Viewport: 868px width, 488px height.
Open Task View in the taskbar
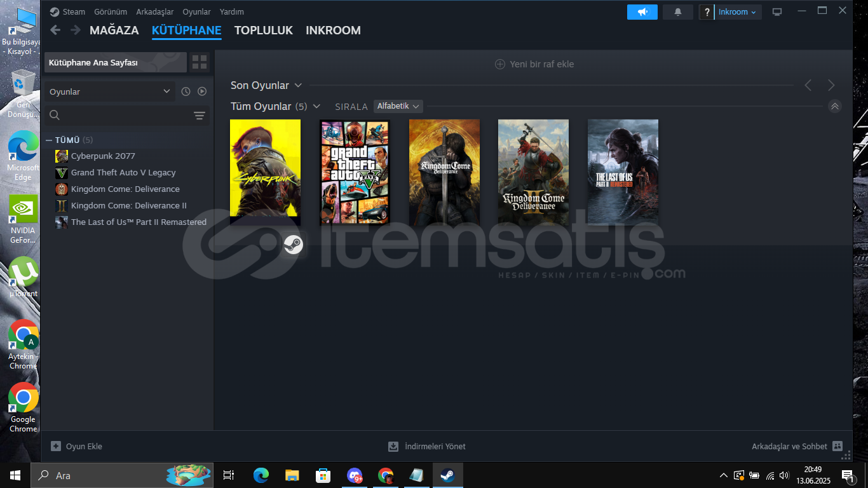(229, 475)
